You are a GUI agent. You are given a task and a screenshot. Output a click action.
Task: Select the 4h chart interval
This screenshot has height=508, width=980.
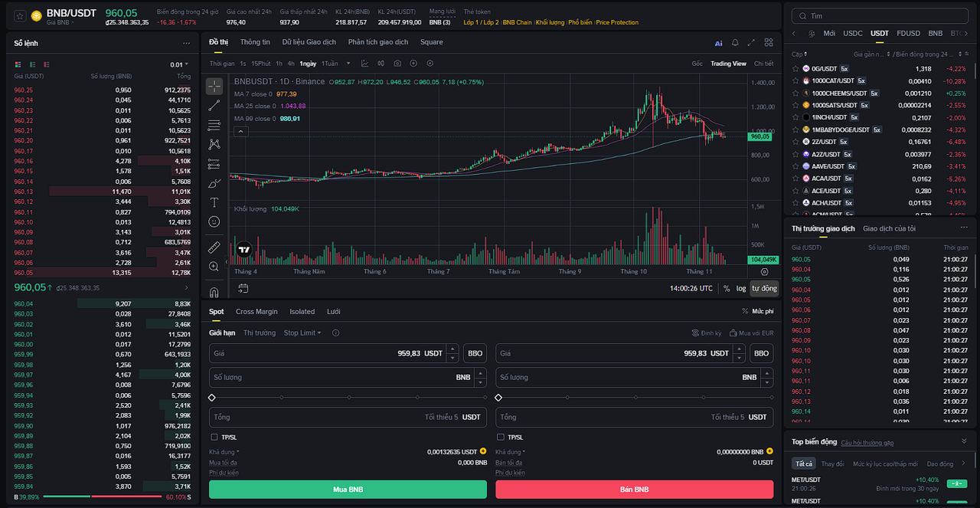pos(291,64)
